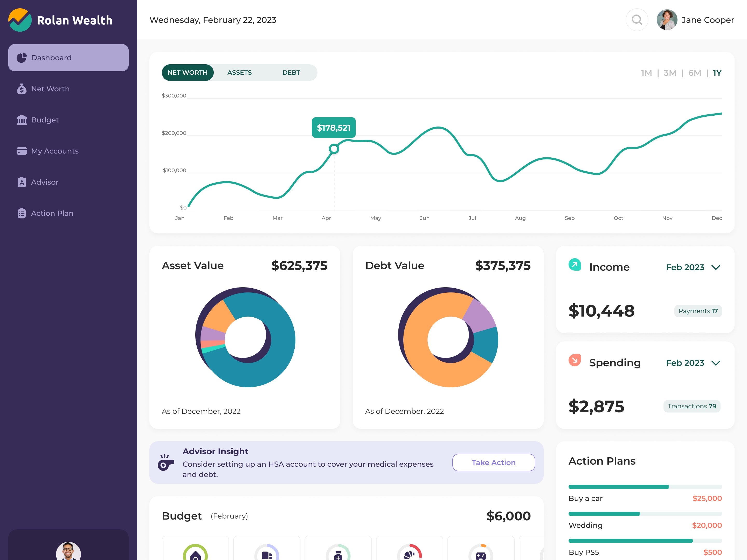747x560 pixels.
Task: Click the Buy a car progress bar
Action: 645,487
